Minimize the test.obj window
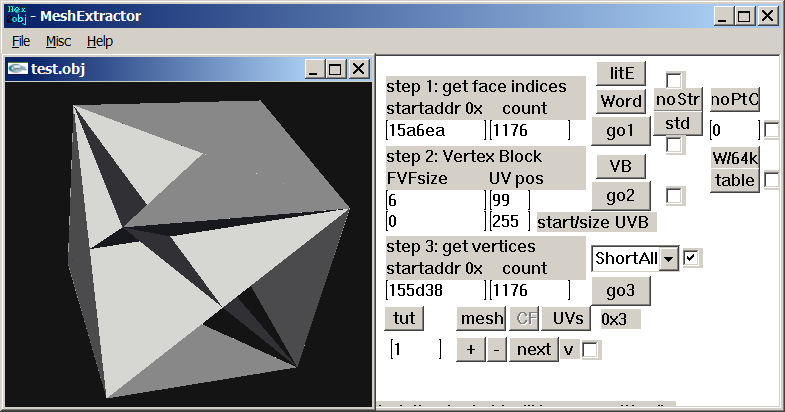 pos(313,69)
